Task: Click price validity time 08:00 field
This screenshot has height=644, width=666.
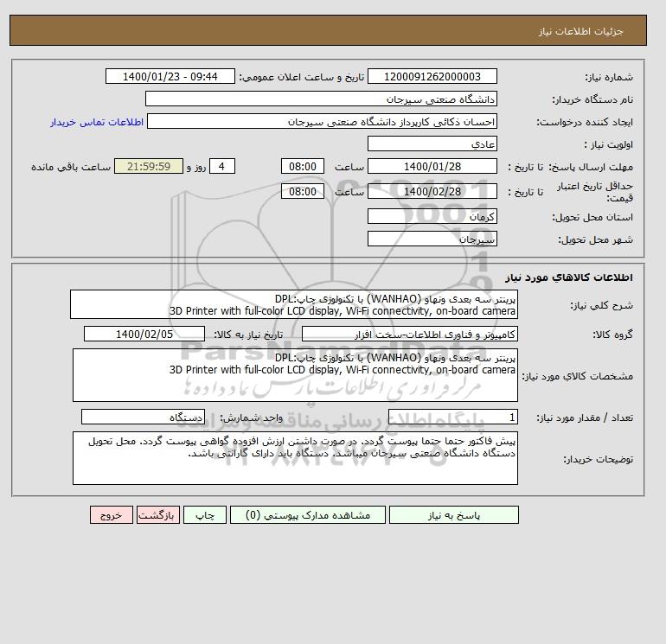Action: pyautogui.click(x=303, y=191)
